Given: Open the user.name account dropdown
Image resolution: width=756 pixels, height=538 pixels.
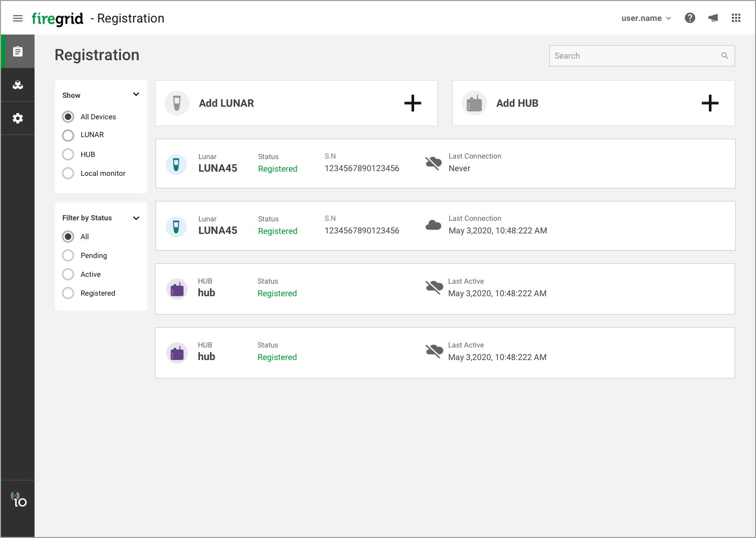Looking at the screenshot, I should (x=646, y=18).
